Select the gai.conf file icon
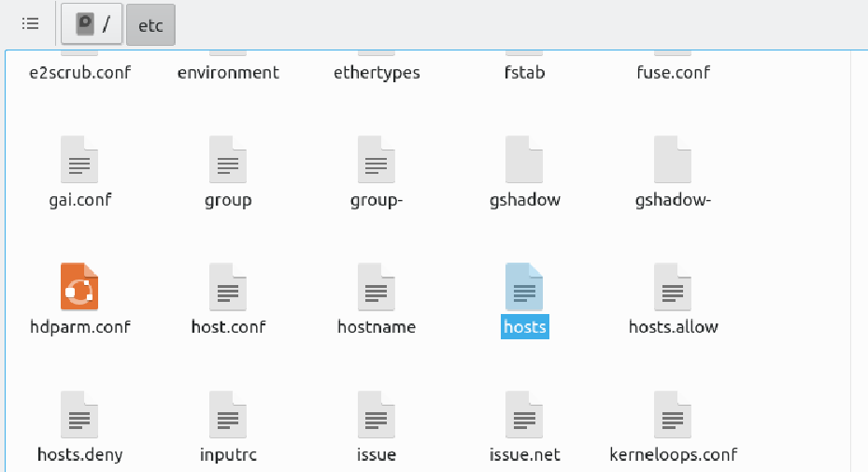Screen dimensions: 868x472 [x=79, y=160]
